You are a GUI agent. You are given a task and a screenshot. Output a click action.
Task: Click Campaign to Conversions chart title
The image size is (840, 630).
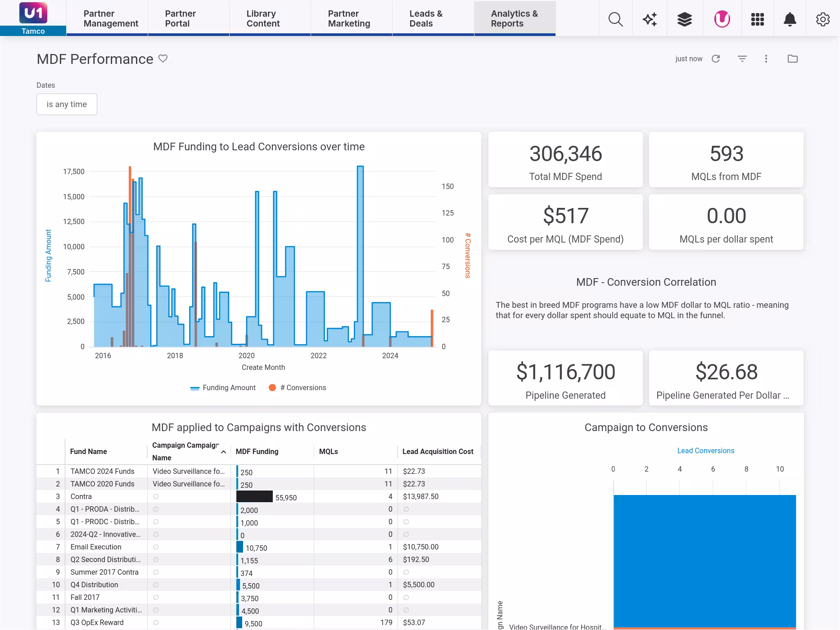point(646,427)
